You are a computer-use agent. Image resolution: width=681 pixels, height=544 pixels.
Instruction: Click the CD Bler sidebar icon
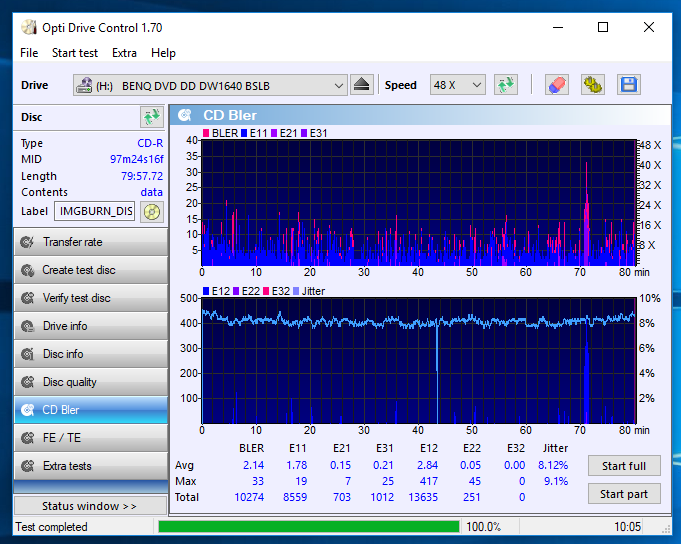tap(27, 410)
